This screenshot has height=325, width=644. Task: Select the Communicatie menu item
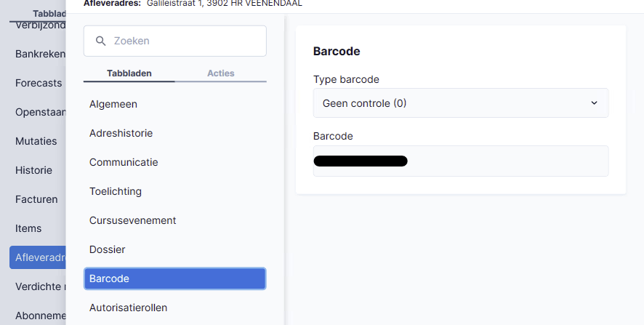[124, 162]
